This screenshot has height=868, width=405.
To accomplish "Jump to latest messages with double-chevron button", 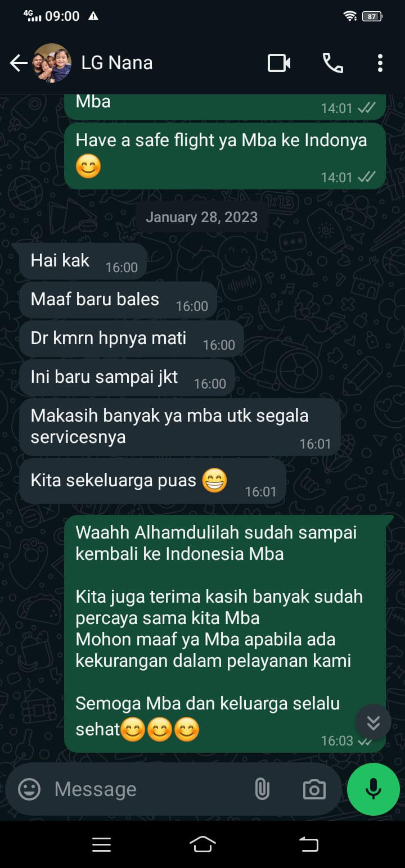I will pyautogui.click(x=373, y=722).
